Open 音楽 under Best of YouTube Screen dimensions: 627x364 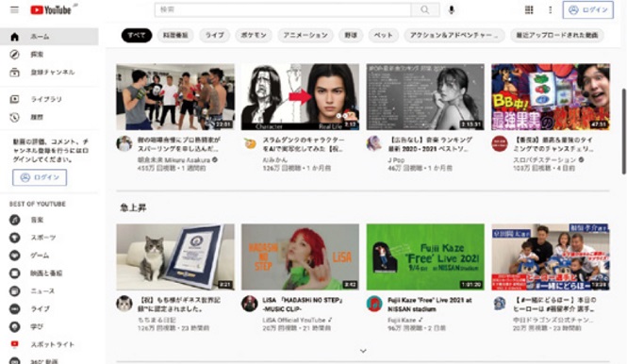tap(49, 220)
